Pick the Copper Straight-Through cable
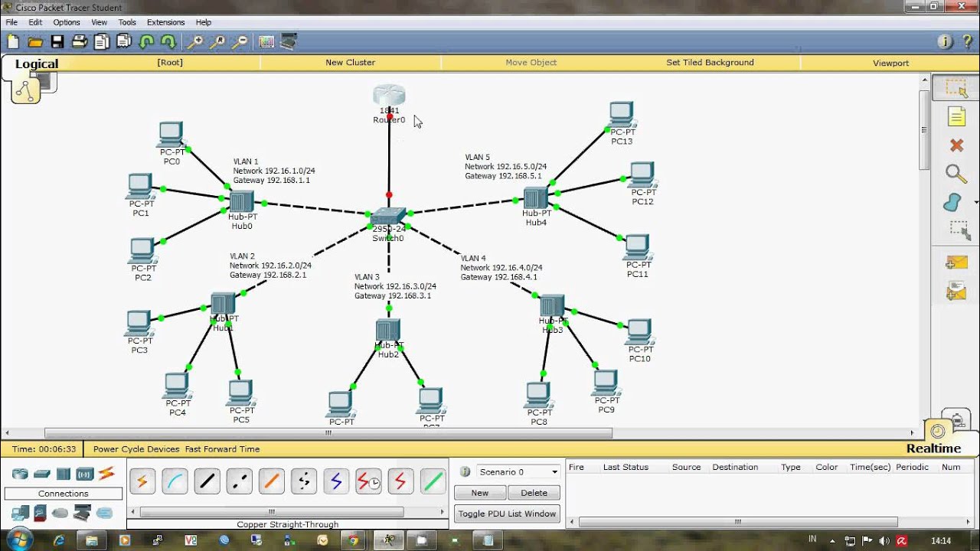The image size is (980, 551). click(207, 481)
